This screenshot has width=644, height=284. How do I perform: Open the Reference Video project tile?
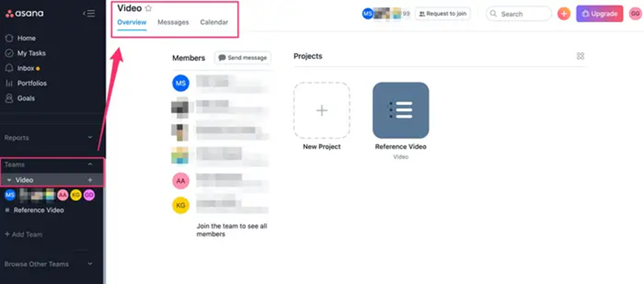[400, 110]
